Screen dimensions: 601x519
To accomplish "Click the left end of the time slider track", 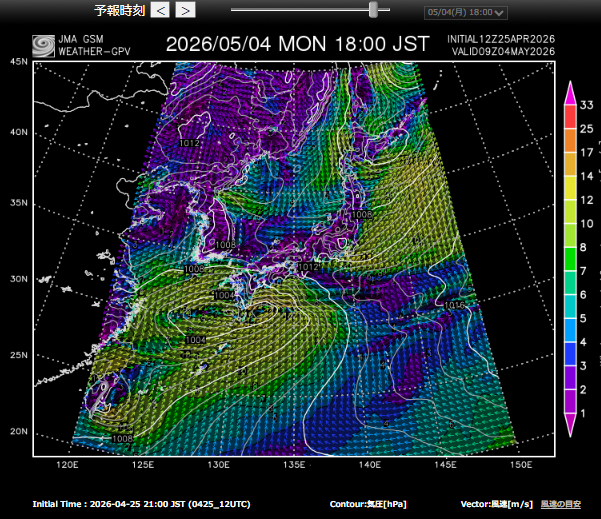I will click(233, 9).
